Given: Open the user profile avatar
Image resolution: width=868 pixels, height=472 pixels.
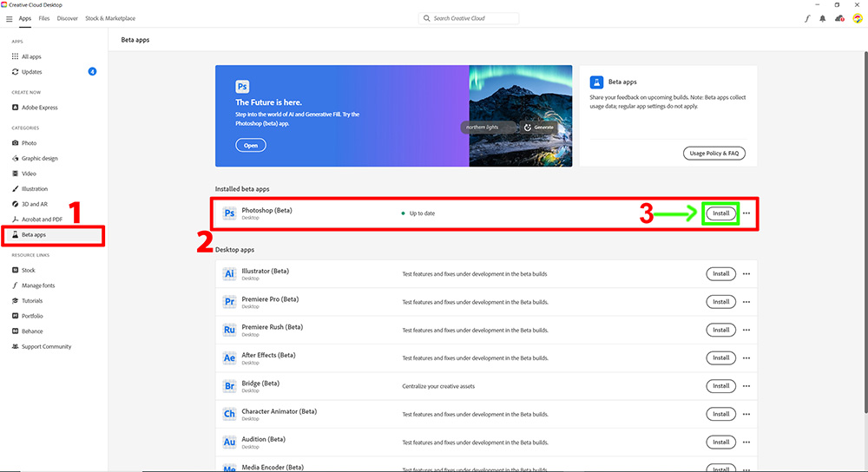Looking at the screenshot, I should point(857,18).
